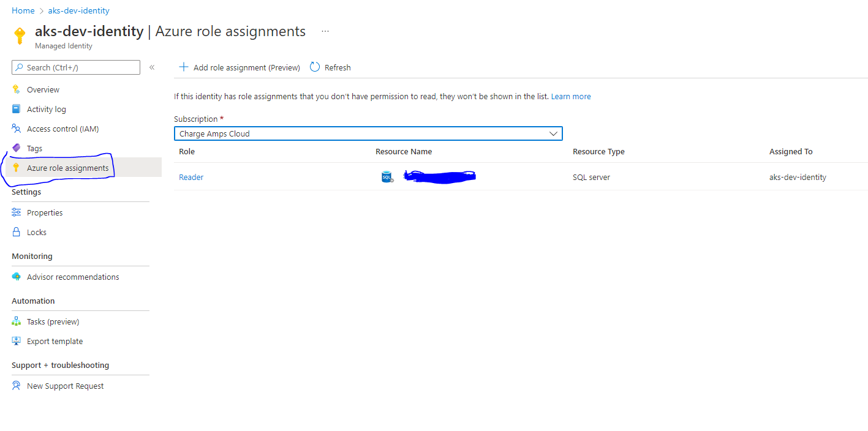Open the Subscription dropdown Charge Amps Cloud
868x431 pixels.
click(x=368, y=133)
